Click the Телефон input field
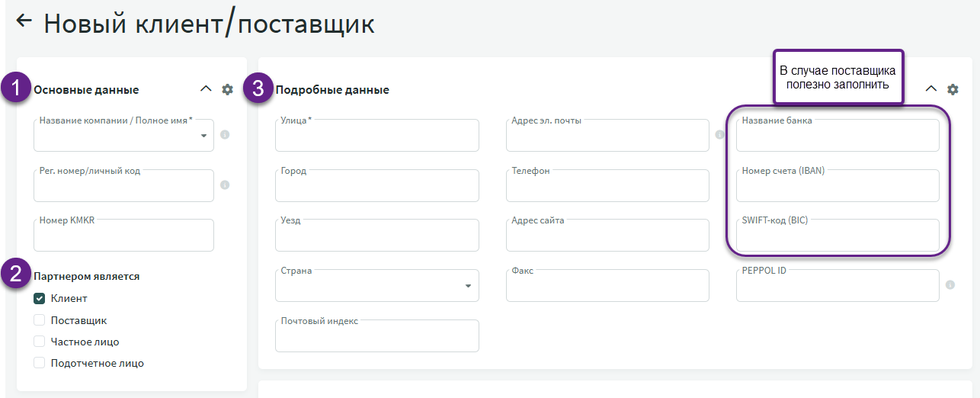The height and width of the screenshot is (398, 980). pos(607,187)
